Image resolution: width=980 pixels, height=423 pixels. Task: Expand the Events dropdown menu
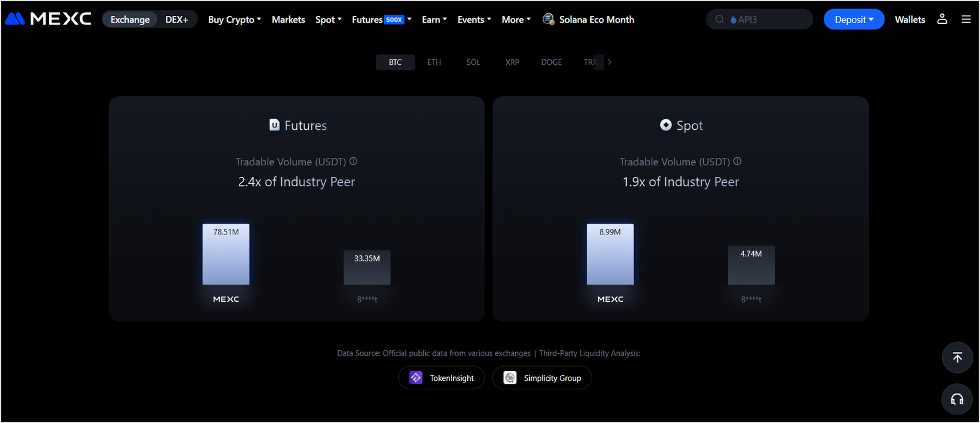coord(474,20)
